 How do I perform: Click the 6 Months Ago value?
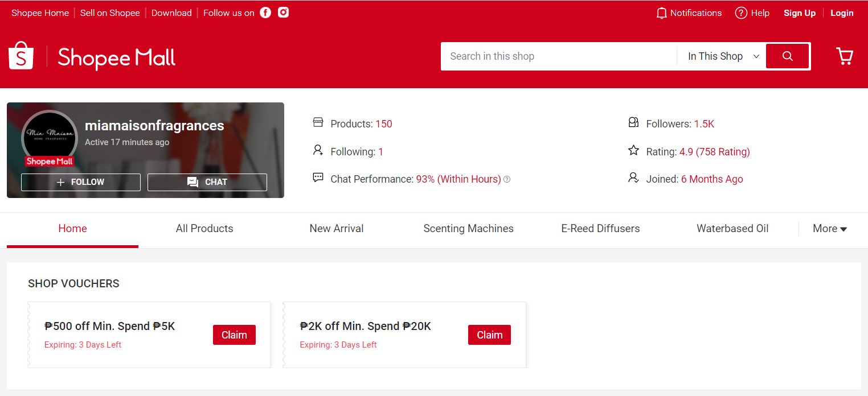[712, 179]
